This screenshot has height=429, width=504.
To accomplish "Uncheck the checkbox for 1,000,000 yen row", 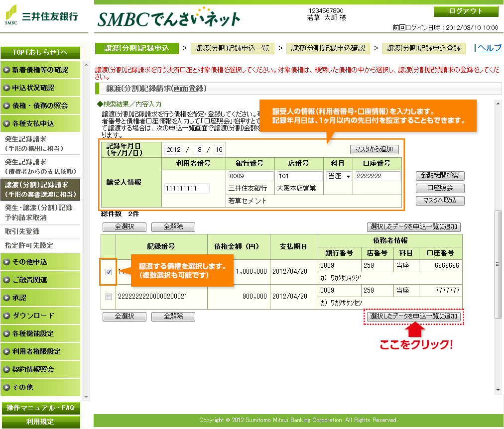I will coord(109,272).
